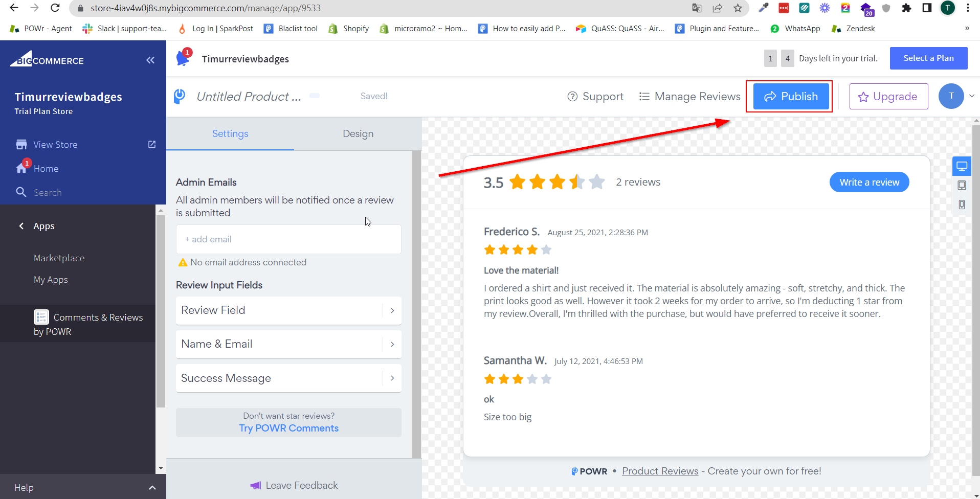This screenshot has width=980, height=499.
Task: Expand the Success Message section
Action: [x=288, y=378]
